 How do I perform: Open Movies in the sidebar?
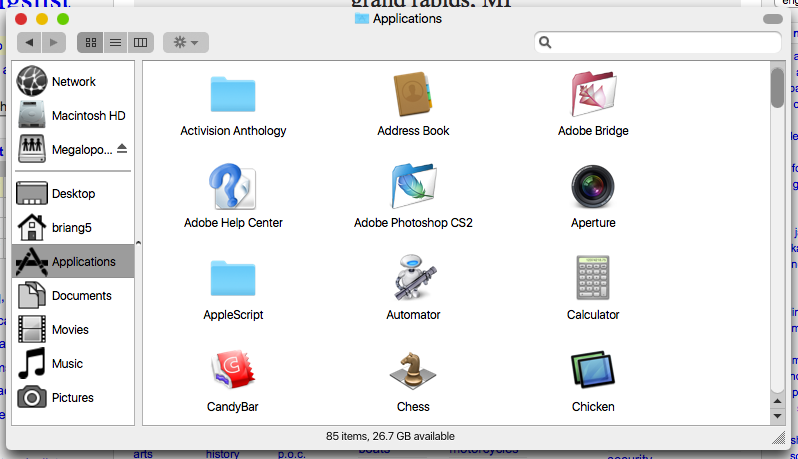pyautogui.click(x=73, y=330)
